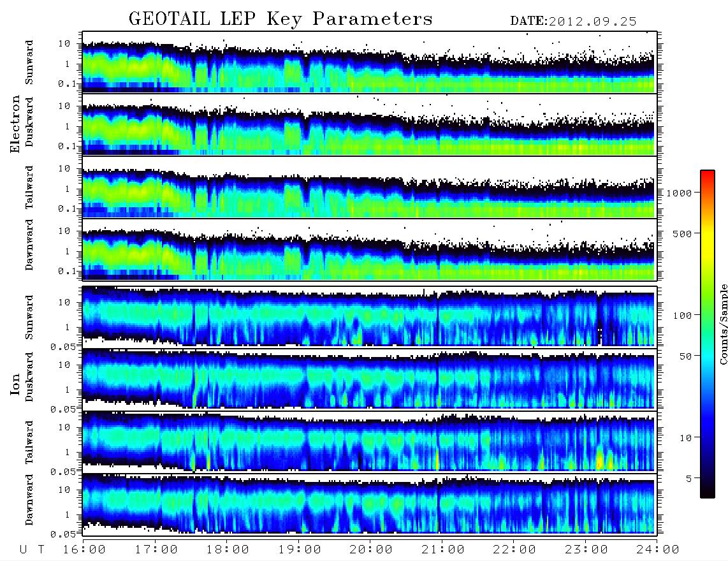This screenshot has width=728, height=561.
Task: Select the Electron Tailward panel label
Action: [29, 187]
